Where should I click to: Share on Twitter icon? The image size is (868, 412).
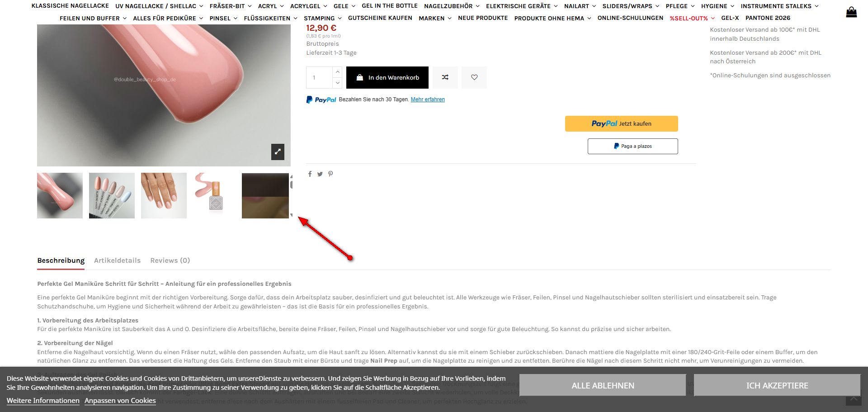pyautogui.click(x=320, y=174)
